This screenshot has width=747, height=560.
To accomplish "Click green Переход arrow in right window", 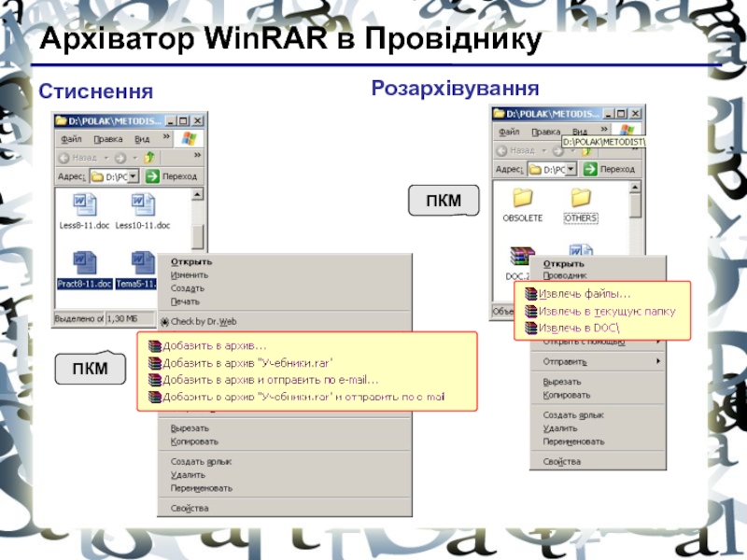I will coord(590,169).
